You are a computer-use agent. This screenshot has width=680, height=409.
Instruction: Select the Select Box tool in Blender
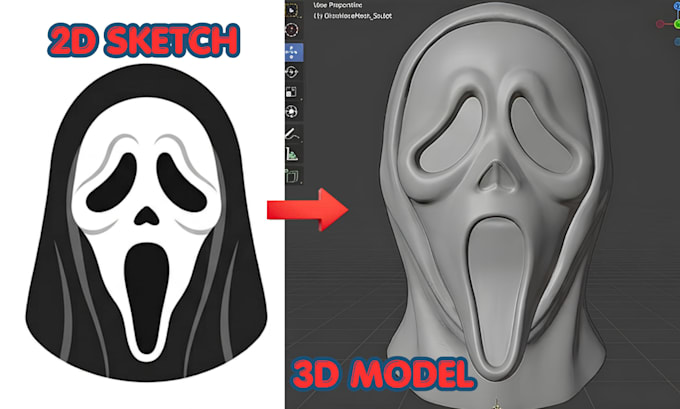tap(292, 10)
